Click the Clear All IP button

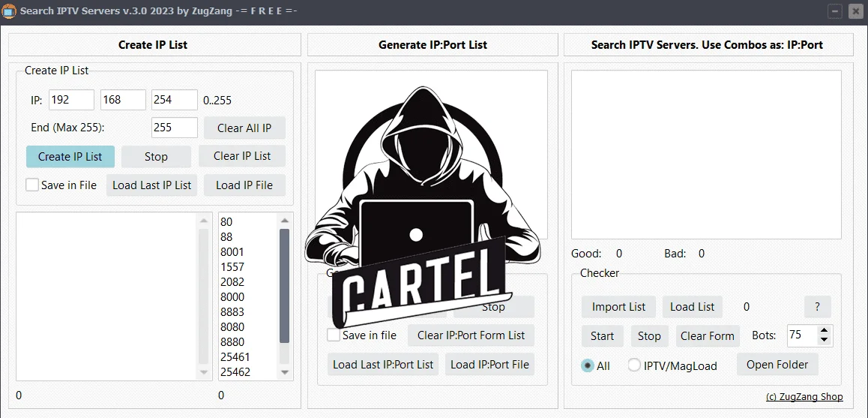coord(244,128)
